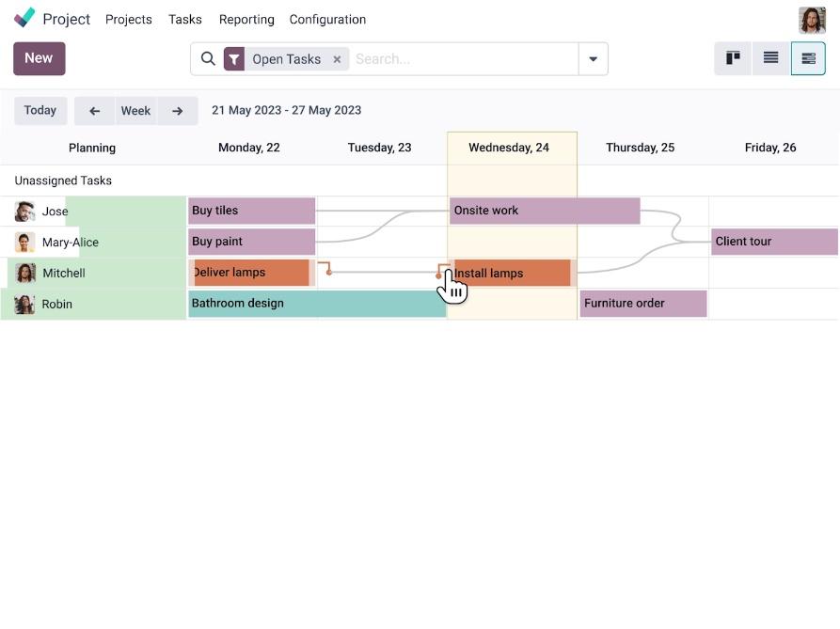Jump to Today in Gantt
This screenshot has width=840, height=629.
coord(40,111)
